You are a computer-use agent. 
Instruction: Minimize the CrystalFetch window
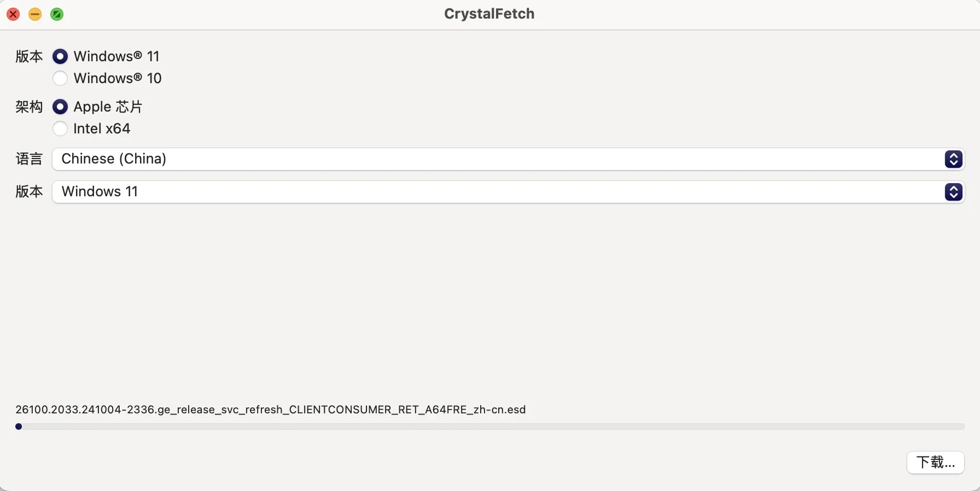35,14
